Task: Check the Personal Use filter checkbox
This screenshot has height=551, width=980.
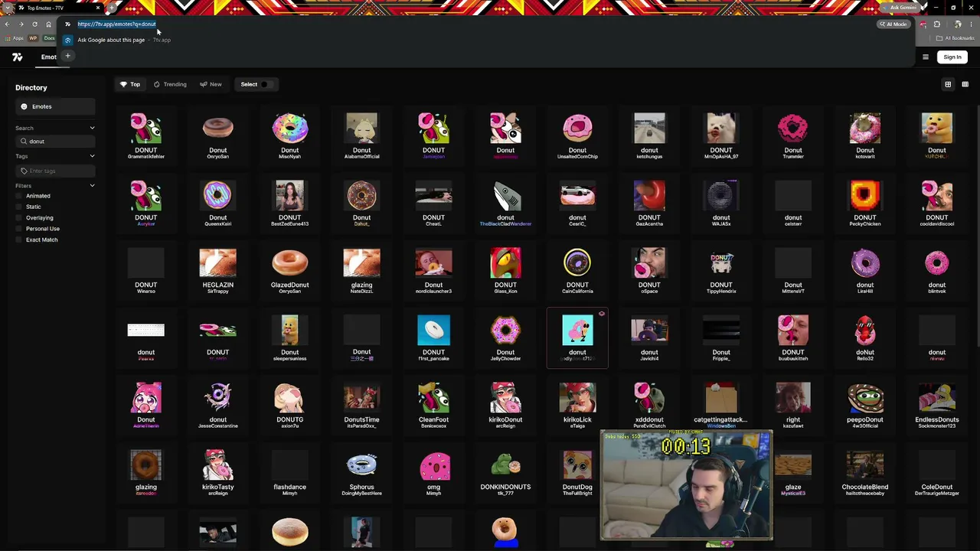Action: [19, 229]
